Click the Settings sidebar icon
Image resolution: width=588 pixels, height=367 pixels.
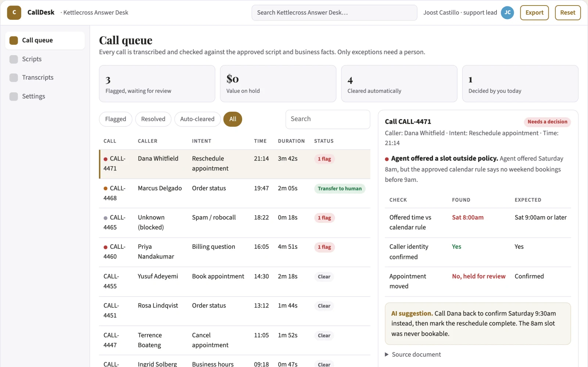[x=14, y=96]
